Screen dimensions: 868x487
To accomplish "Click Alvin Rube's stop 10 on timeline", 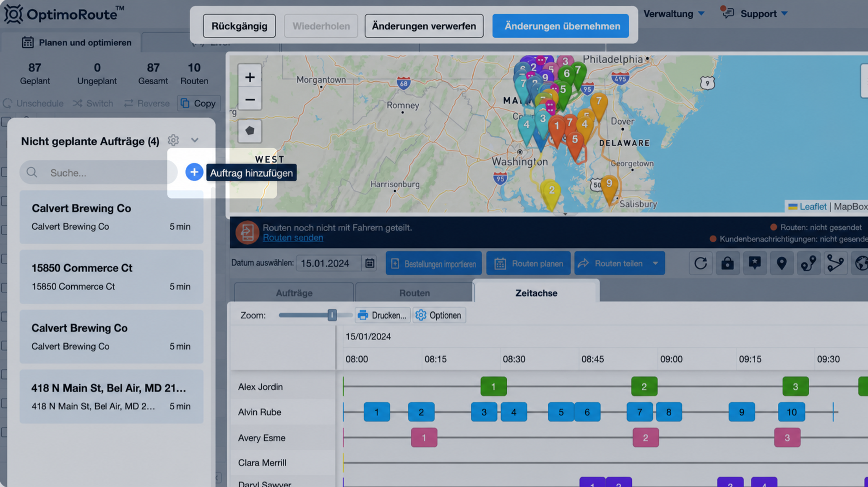I will click(x=791, y=412).
